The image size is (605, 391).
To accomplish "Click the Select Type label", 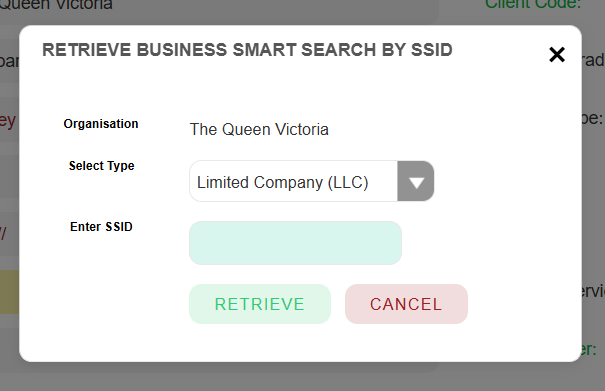I will click(x=101, y=166).
